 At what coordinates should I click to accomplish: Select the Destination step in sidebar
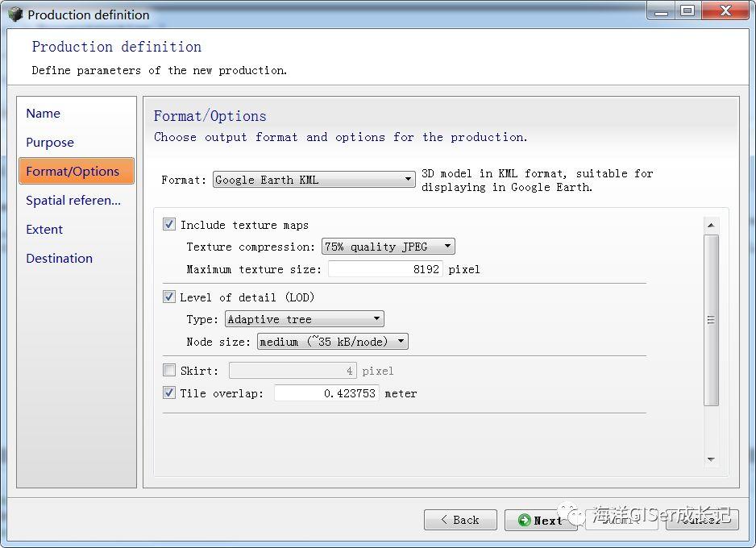pyautogui.click(x=60, y=259)
